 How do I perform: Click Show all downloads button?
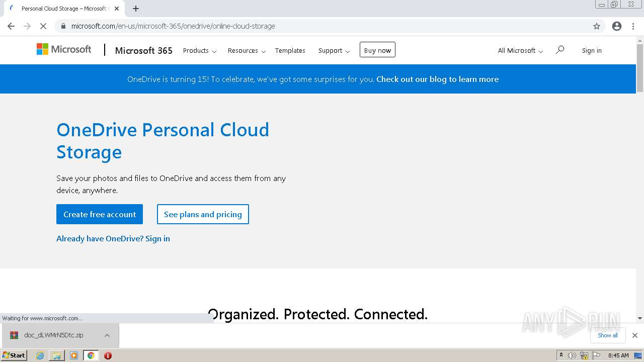point(608,335)
